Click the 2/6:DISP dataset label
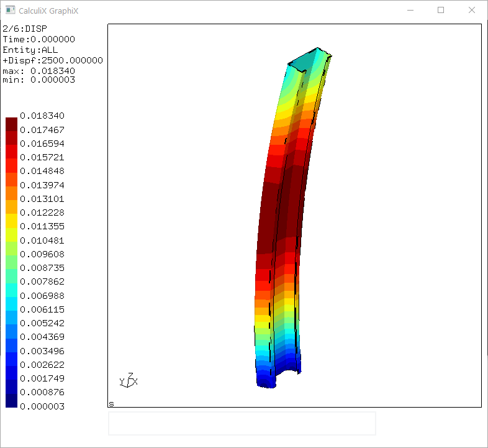This screenshot has width=488, height=448. pos(25,29)
